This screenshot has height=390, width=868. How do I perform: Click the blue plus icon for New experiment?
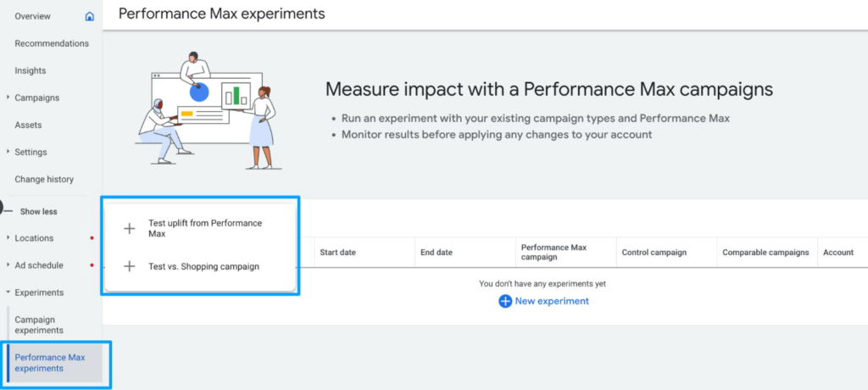(x=505, y=301)
